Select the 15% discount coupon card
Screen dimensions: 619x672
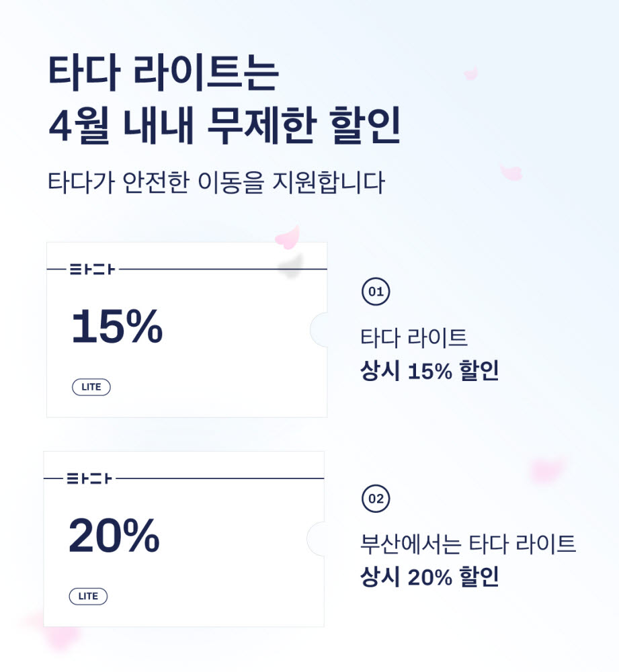187,329
